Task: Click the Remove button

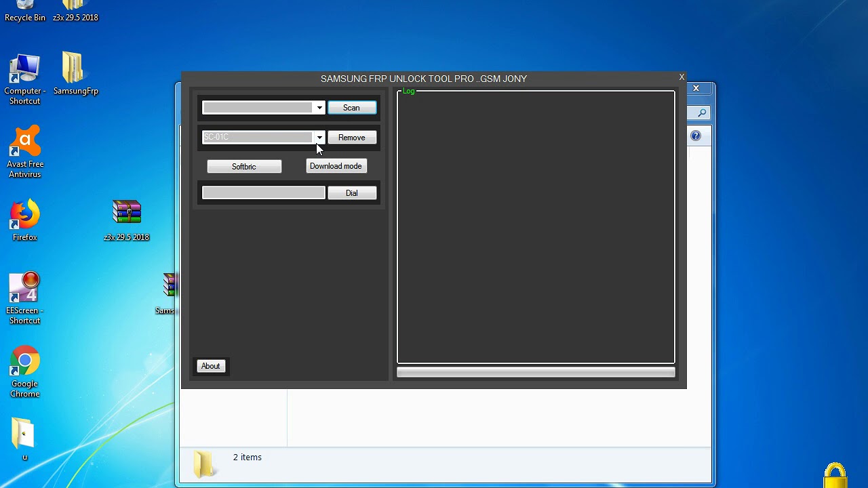Action: [351, 138]
